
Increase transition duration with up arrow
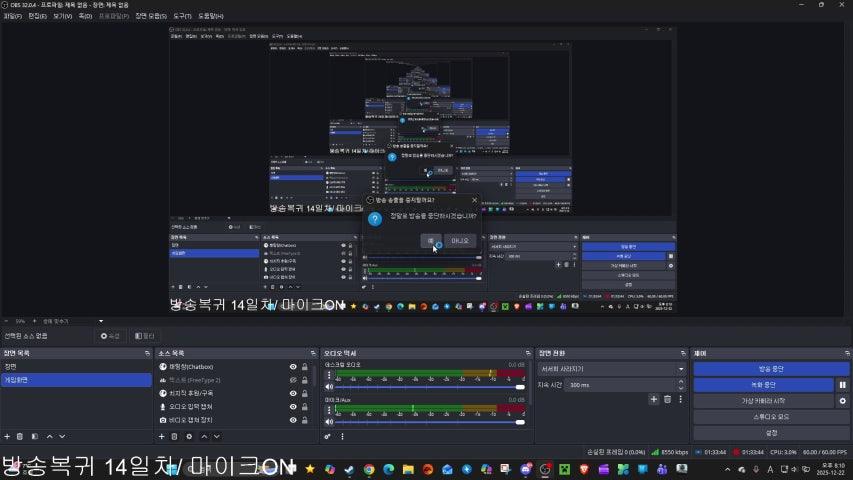click(681, 382)
